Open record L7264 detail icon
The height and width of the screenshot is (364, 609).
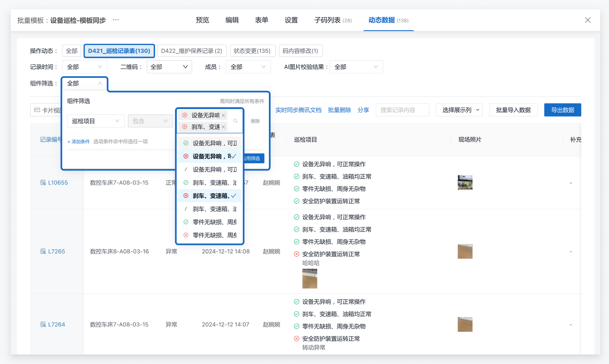[43, 324]
